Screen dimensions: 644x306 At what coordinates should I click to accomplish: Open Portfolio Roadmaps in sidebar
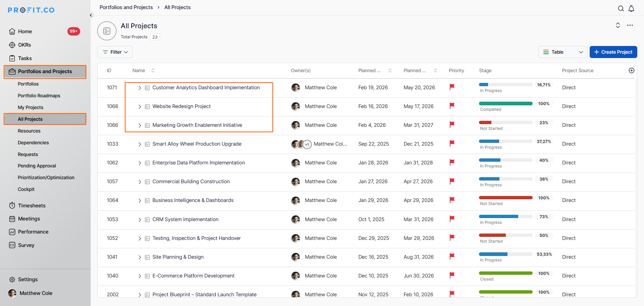point(39,96)
